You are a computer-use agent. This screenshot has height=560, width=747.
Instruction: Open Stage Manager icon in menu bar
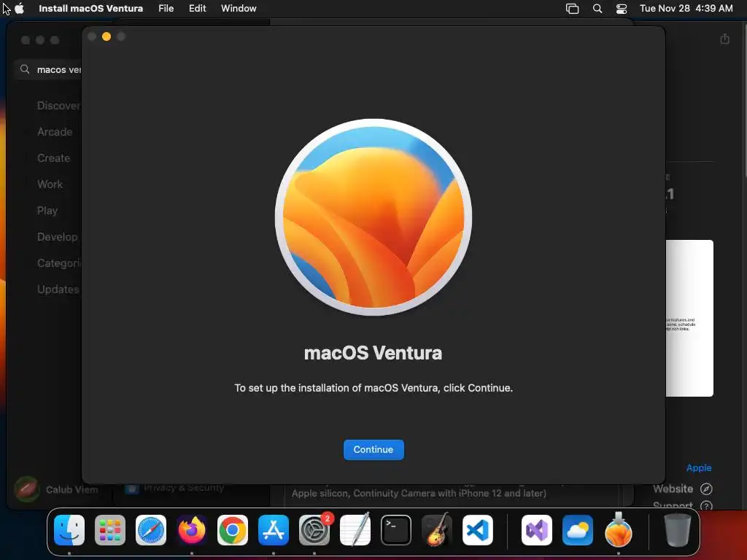[x=572, y=8]
